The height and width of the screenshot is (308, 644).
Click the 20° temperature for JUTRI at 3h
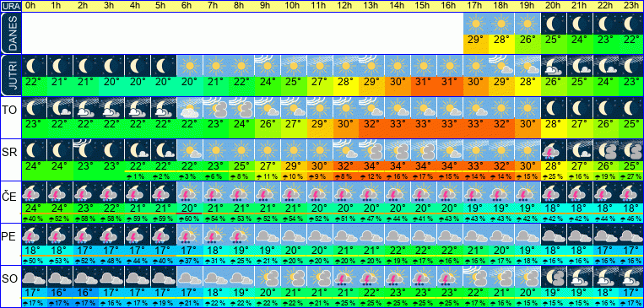coord(111,82)
